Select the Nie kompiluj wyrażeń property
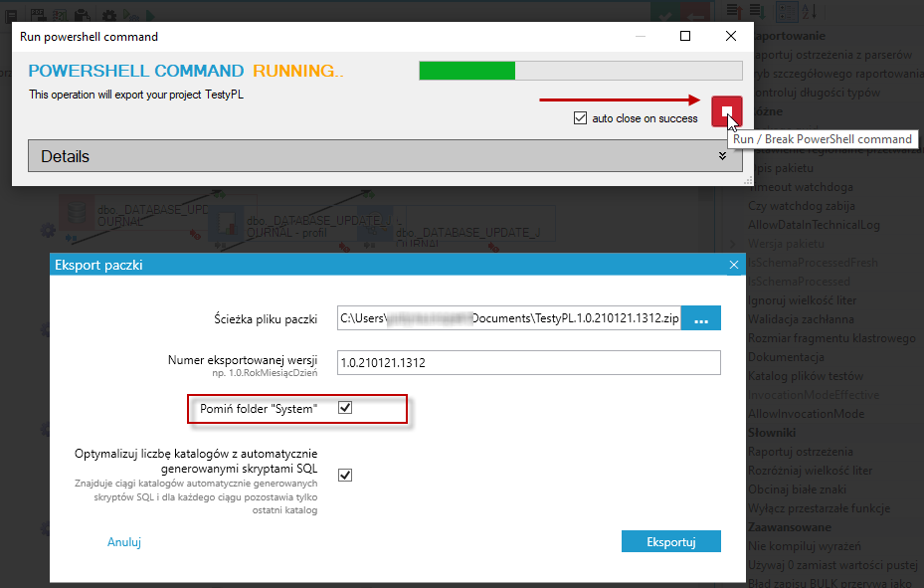 pyautogui.click(x=804, y=545)
